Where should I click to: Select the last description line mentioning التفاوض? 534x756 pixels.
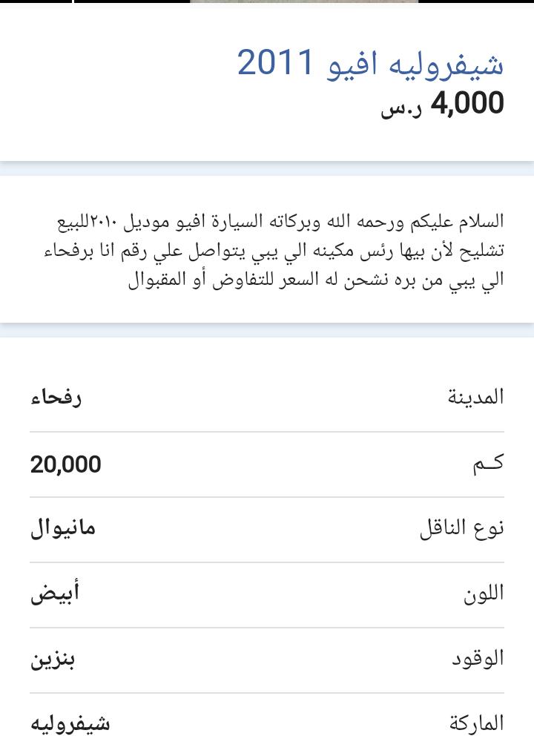(316, 280)
